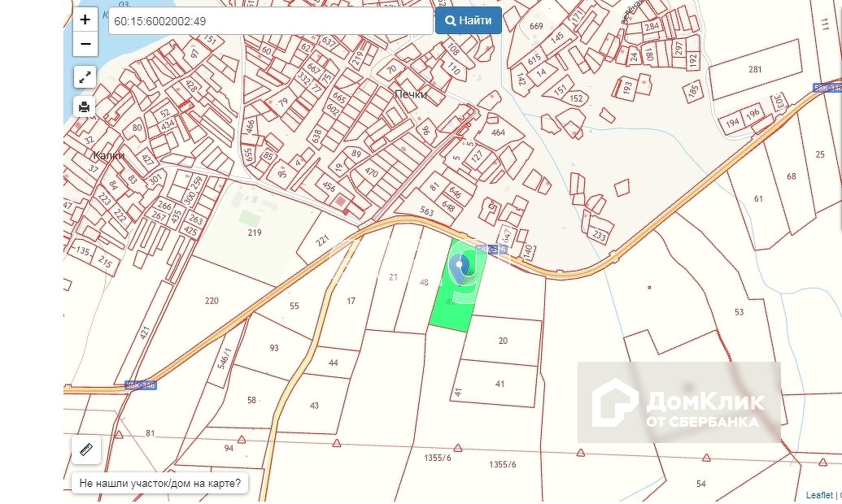Select land parcel 220
This screenshot has height=504, width=842.
[x=212, y=301]
